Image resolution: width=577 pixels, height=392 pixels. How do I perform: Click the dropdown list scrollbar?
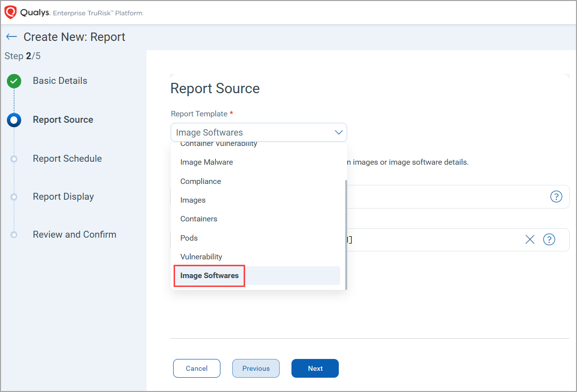pyautogui.click(x=346, y=234)
